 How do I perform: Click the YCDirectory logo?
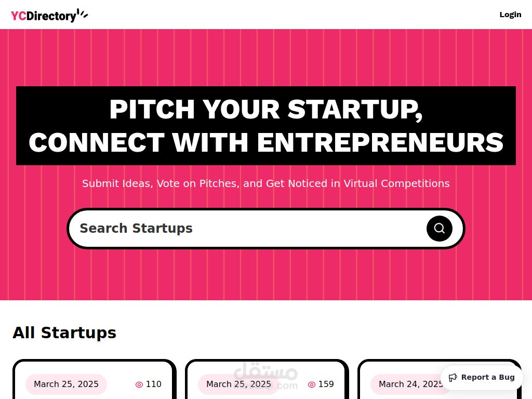click(x=44, y=16)
